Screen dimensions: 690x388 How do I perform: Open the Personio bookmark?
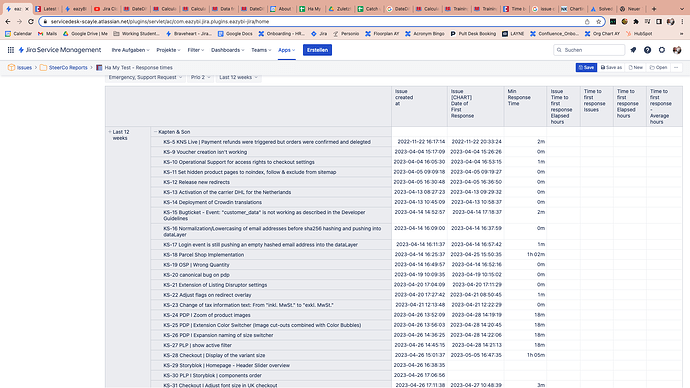coord(346,33)
